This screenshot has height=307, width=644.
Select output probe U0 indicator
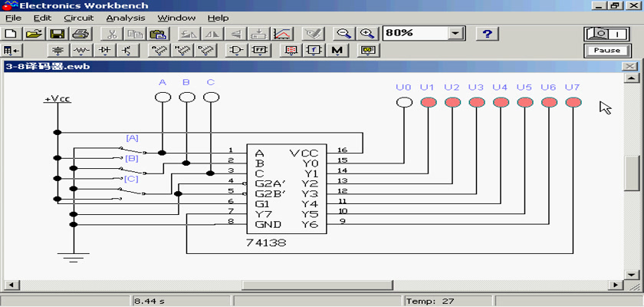[404, 102]
